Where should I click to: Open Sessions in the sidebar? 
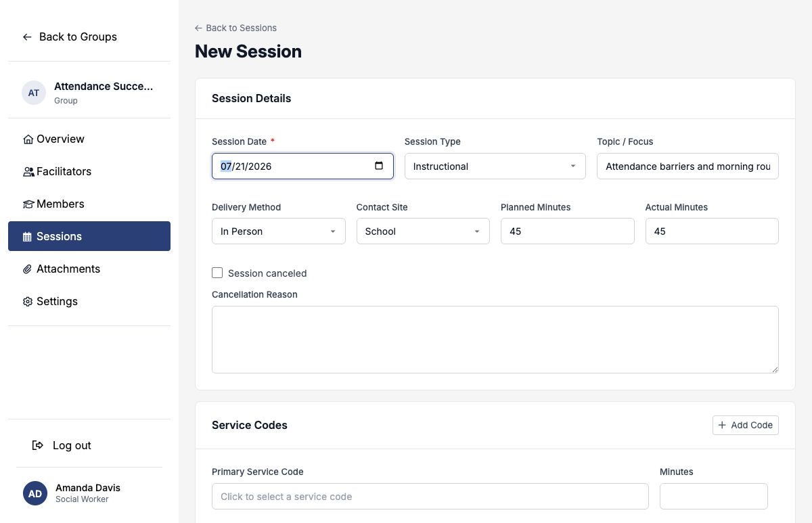coord(89,236)
